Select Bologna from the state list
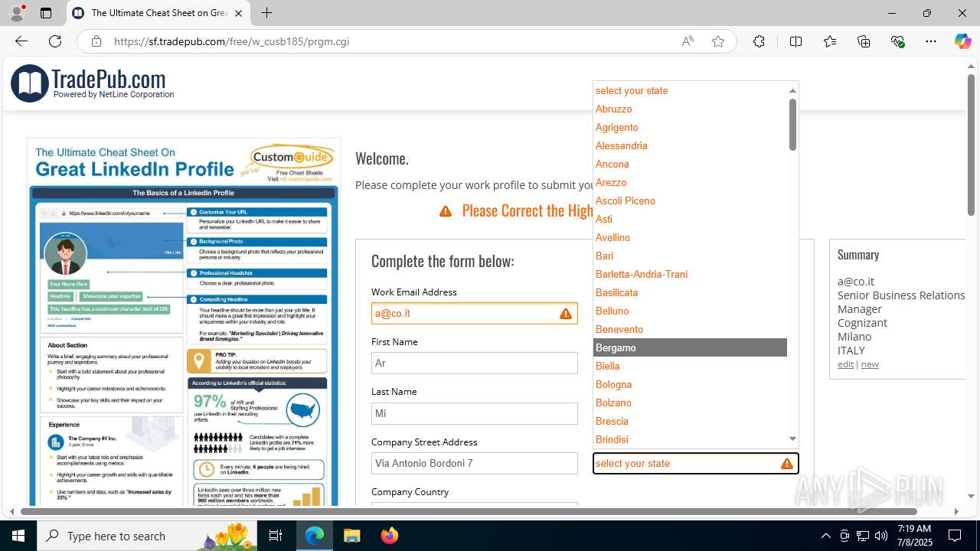Image resolution: width=980 pixels, height=551 pixels. coord(690,384)
